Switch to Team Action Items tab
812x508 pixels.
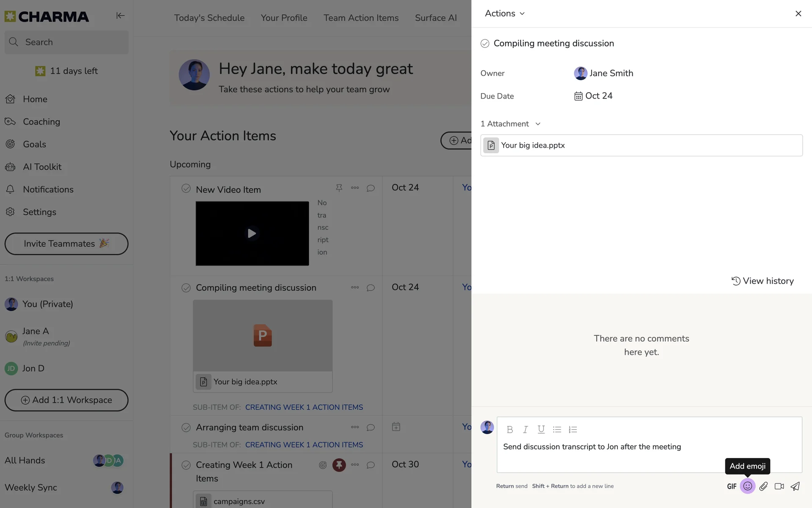[x=361, y=18]
